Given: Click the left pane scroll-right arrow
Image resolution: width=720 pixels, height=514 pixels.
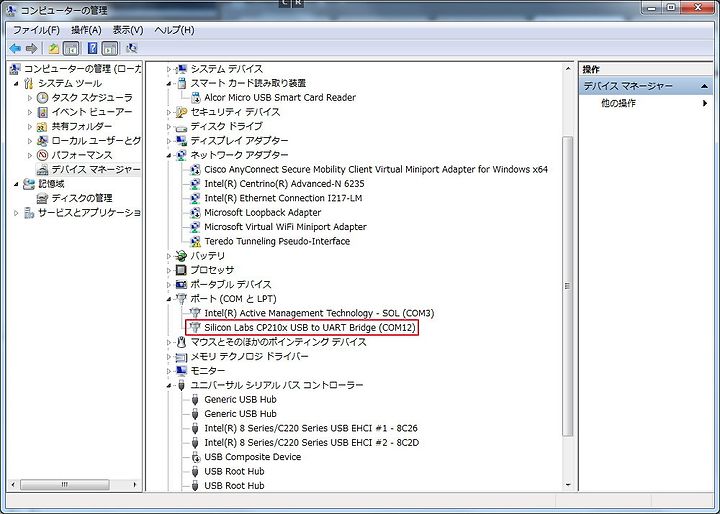Looking at the screenshot, I should click(135, 485).
